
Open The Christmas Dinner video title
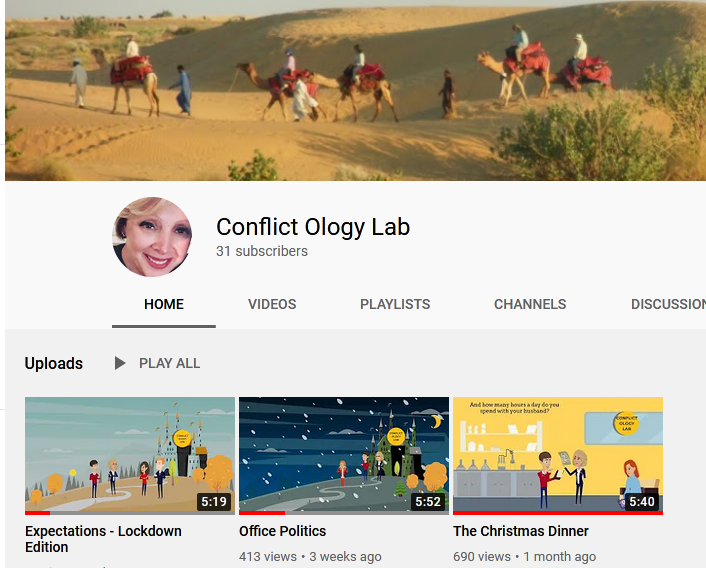click(520, 531)
